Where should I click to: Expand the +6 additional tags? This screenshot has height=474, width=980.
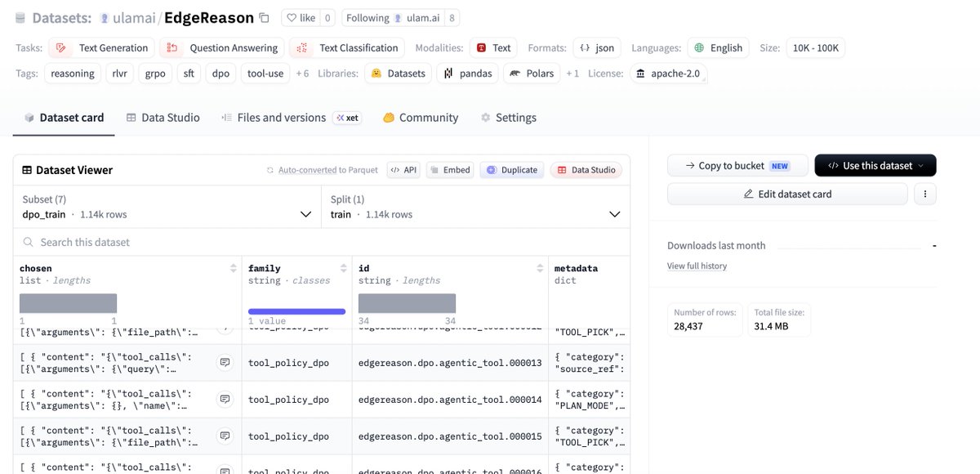[x=302, y=74]
